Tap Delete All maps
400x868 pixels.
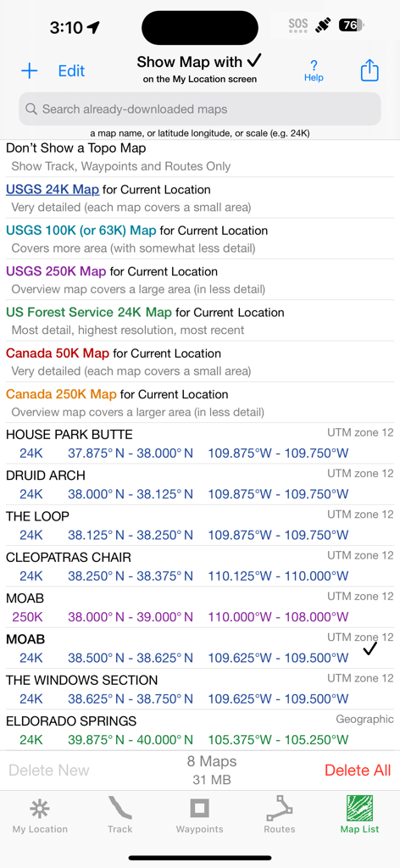pos(358,770)
